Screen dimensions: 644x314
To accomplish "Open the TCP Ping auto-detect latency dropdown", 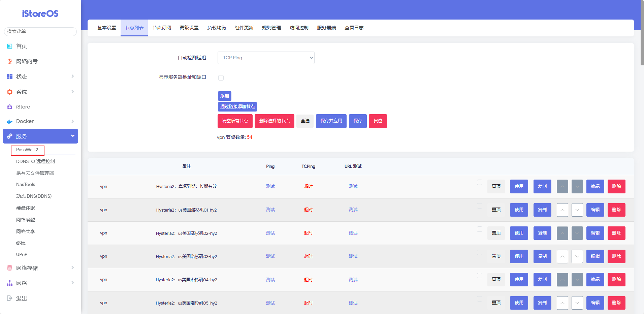I will coord(266,58).
